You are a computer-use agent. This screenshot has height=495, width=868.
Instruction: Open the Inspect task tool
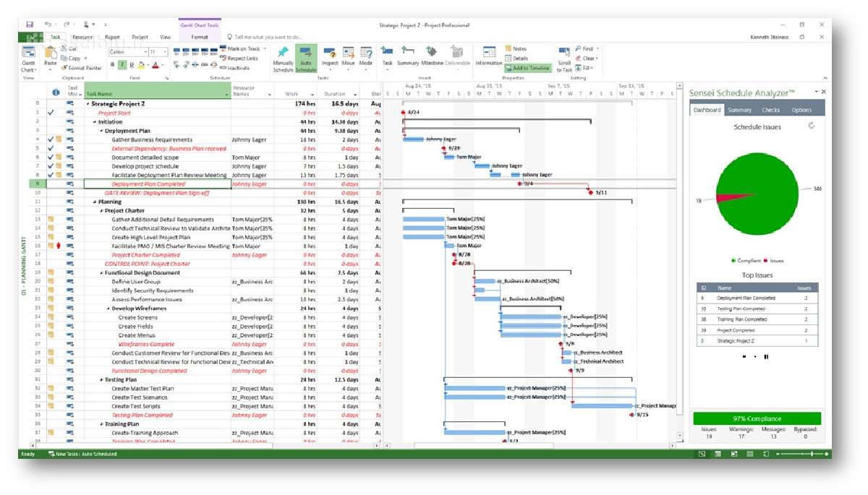tap(330, 58)
